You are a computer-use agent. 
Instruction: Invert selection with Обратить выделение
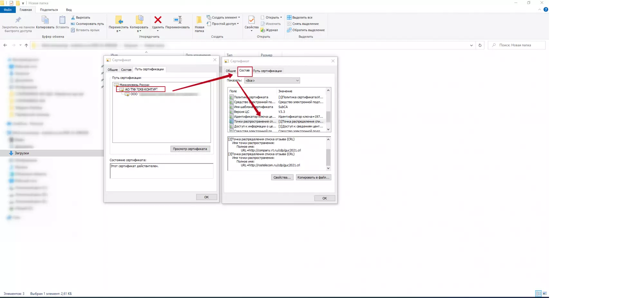306,30
